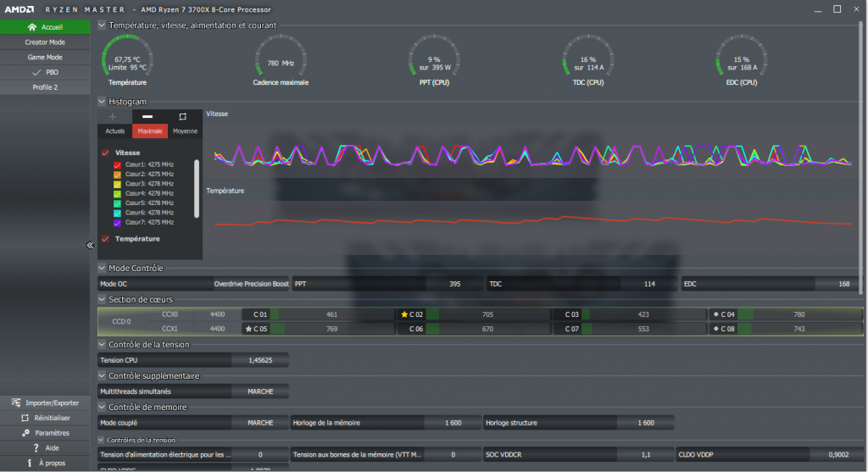The height and width of the screenshot is (472, 868).
Task: Toggle the Cœur3 yellow checkbox
Action: pos(117,184)
